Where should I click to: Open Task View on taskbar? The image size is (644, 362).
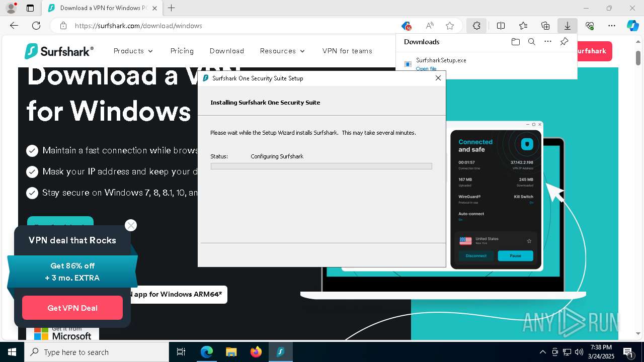(x=181, y=352)
